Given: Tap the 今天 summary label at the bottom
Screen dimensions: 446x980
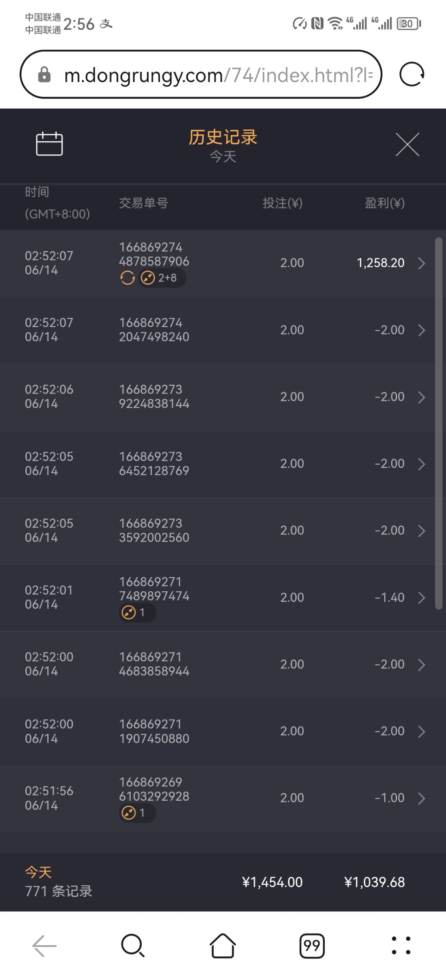Looking at the screenshot, I should coord(38,872).
